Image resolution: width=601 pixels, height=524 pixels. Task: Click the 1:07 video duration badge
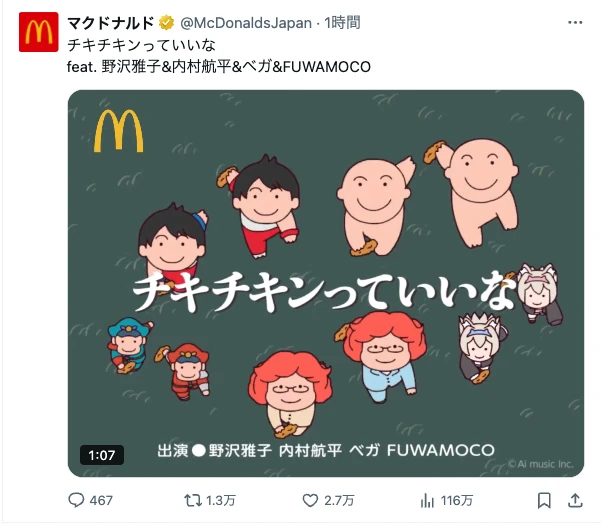click(102, 455)
